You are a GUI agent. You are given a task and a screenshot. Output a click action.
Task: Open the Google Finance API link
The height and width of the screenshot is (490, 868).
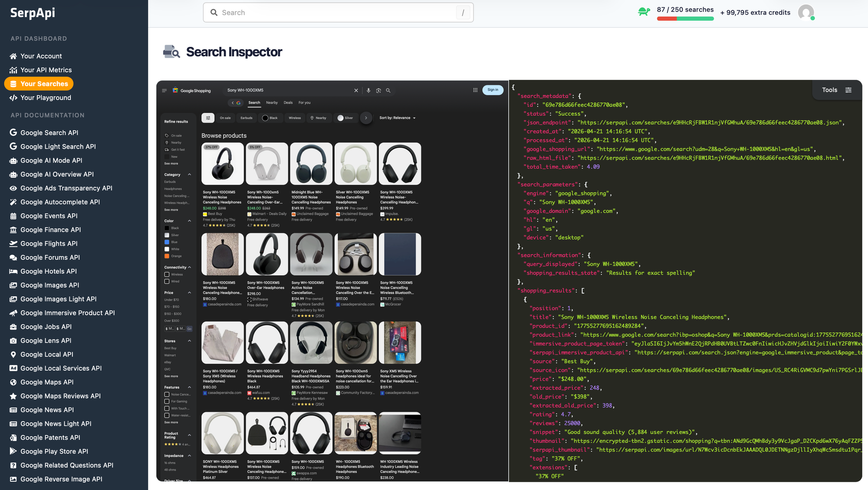click(50, 230)
